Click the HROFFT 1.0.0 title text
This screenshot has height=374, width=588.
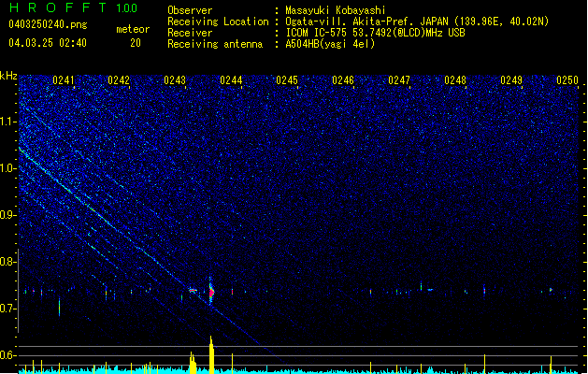73,7
